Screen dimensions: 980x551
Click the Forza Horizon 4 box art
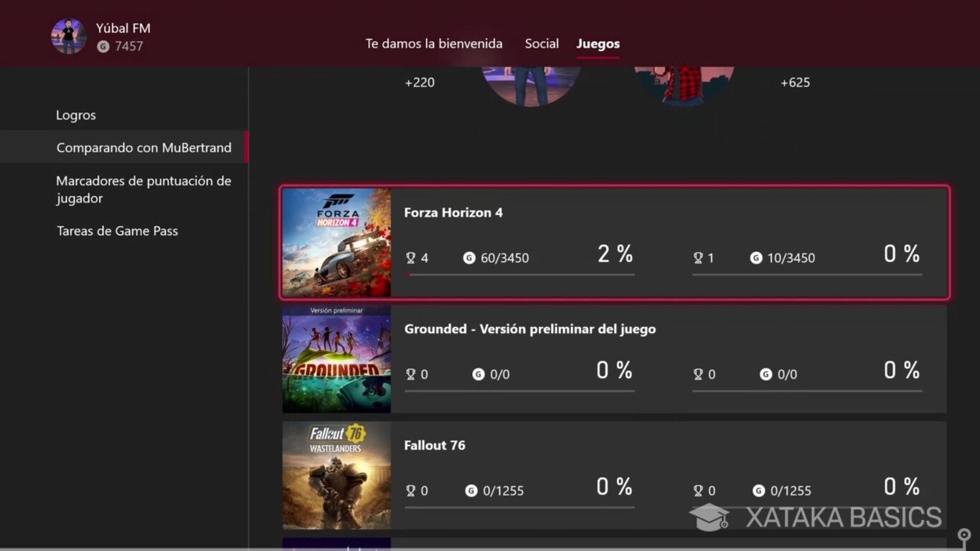[336, 242]
